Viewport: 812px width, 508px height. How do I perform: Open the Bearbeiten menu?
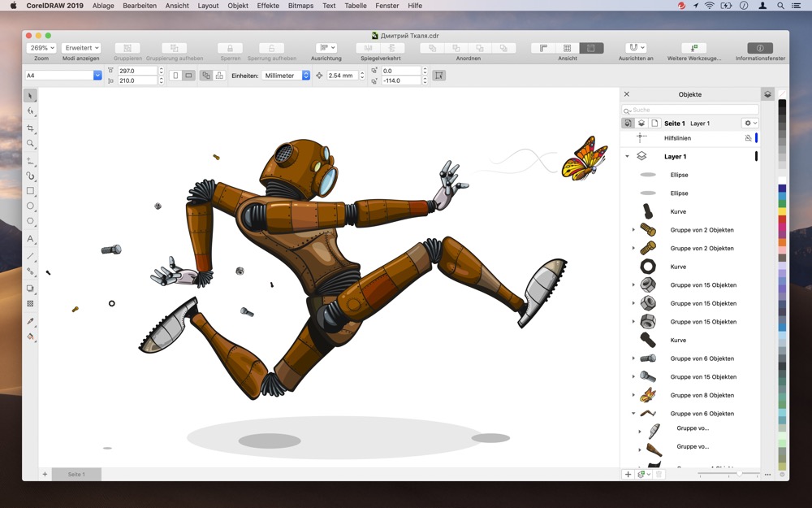[x=140, y=6]
